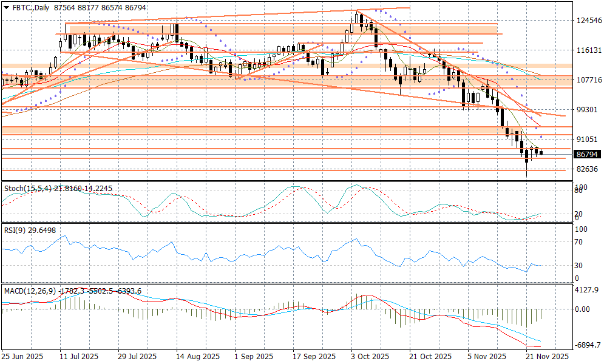
Task: Click the 3 Oct 2025 date label
Action: [x=371, y=357]
